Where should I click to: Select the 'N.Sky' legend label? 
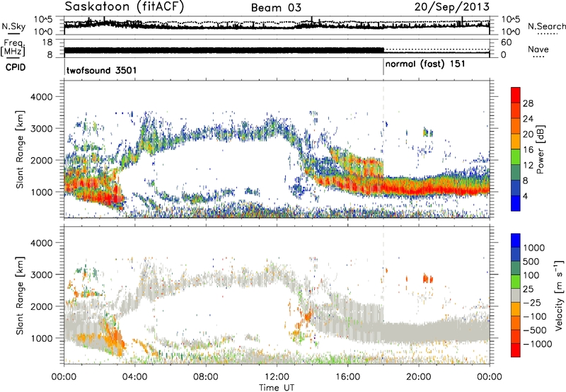click(13, 26)
